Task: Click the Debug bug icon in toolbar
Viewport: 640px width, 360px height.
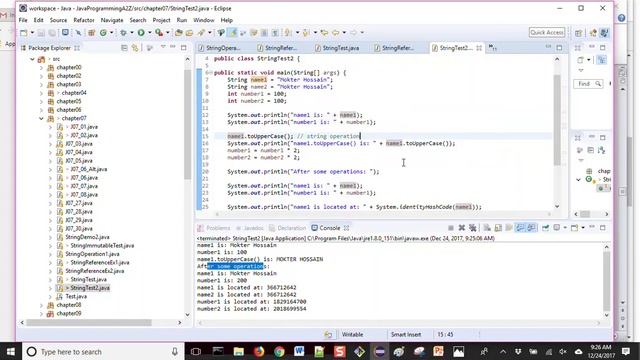Action: pos(123,33)
